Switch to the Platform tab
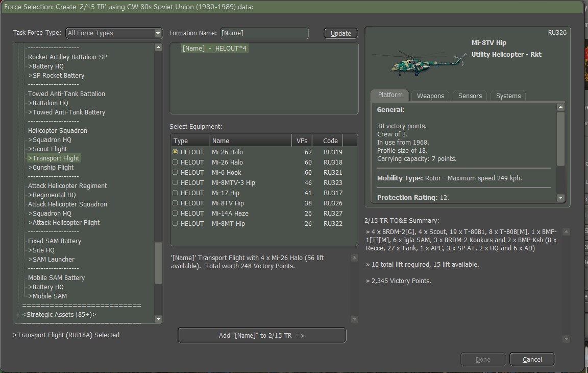Viewport: 588px width, 373px height. coord(390,95)
